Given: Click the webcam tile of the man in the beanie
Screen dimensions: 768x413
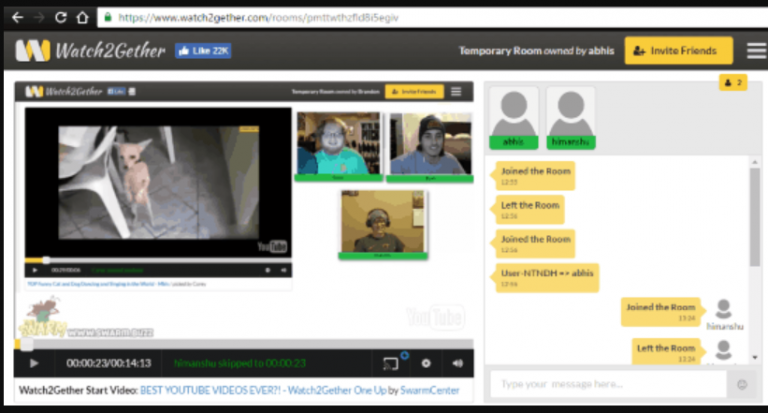Looking at the screenshot, I should (x=430, y=146).
